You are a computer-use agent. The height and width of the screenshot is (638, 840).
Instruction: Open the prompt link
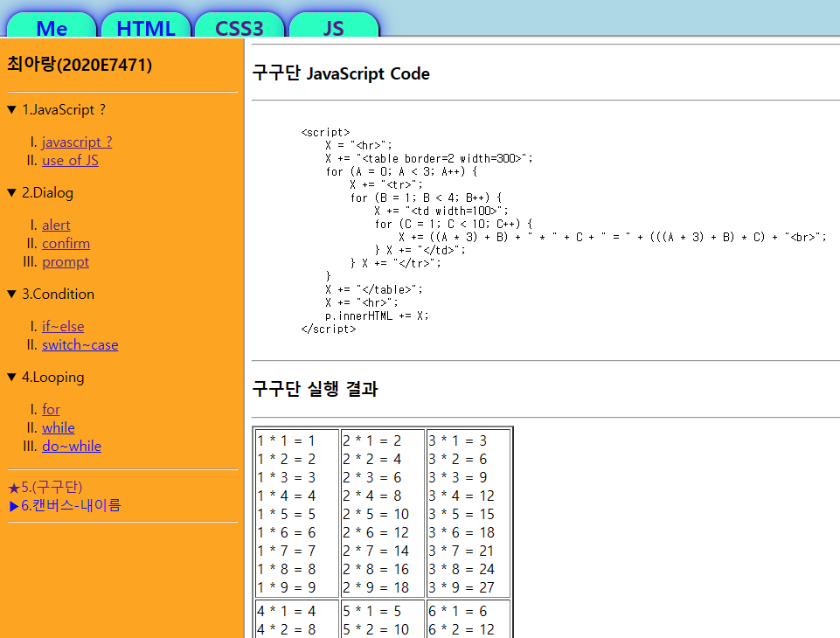pos(66,262)
